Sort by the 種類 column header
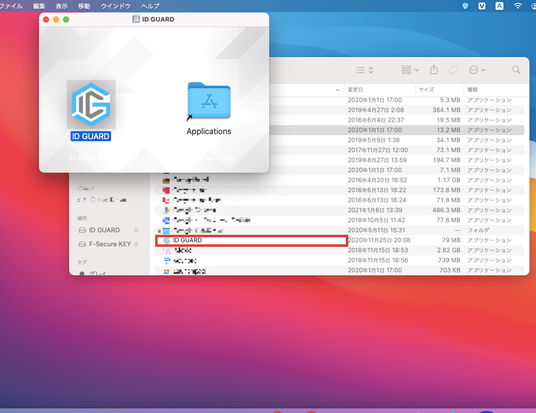The image size is (536, 413). click(472, 90)
